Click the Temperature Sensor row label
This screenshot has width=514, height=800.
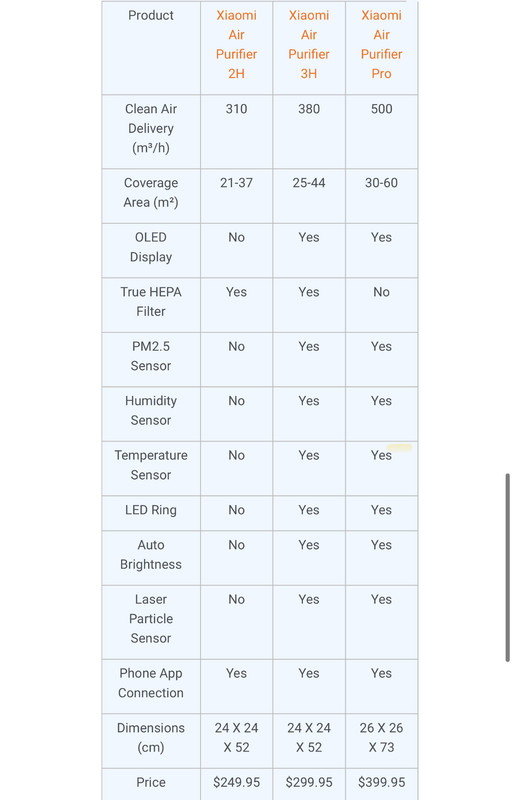[151, 465]
